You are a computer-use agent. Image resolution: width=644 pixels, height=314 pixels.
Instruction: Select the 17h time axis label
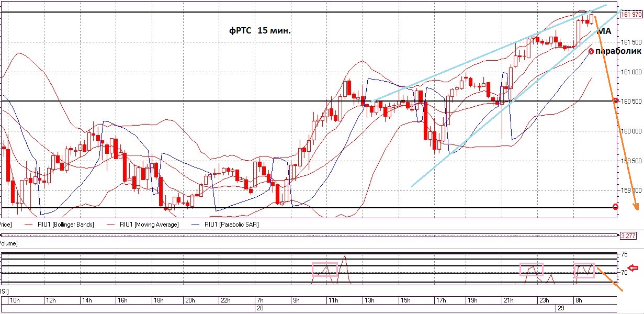pos(441,300)
